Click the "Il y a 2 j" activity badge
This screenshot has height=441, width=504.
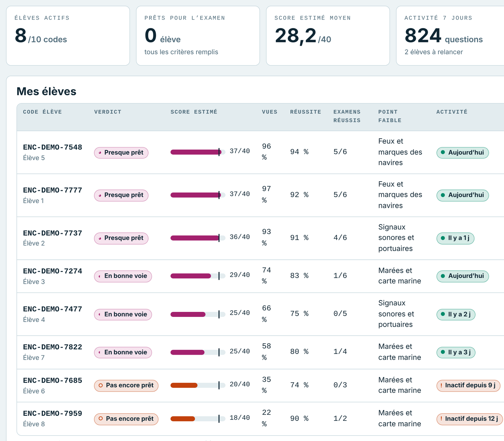click(456, 314)
